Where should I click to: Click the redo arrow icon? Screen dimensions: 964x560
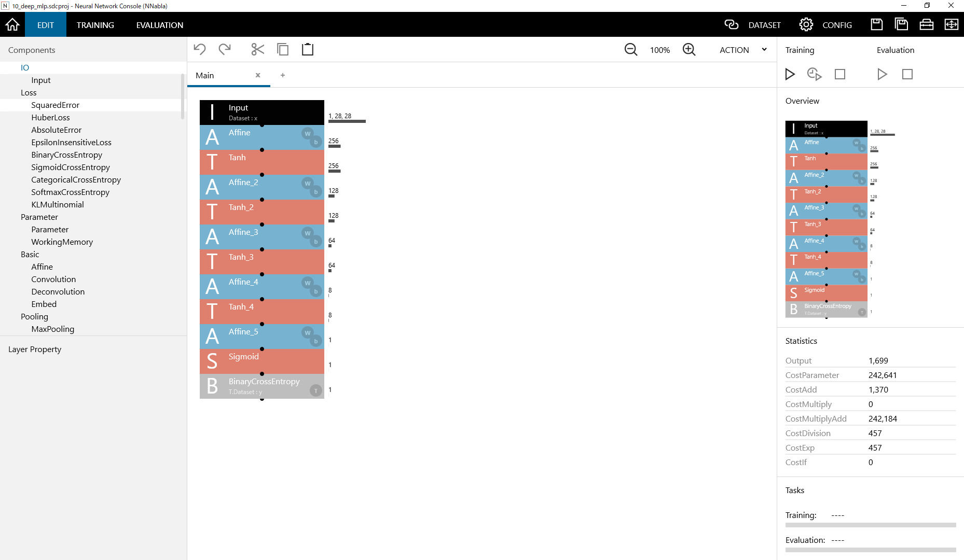tap(225, 49)
